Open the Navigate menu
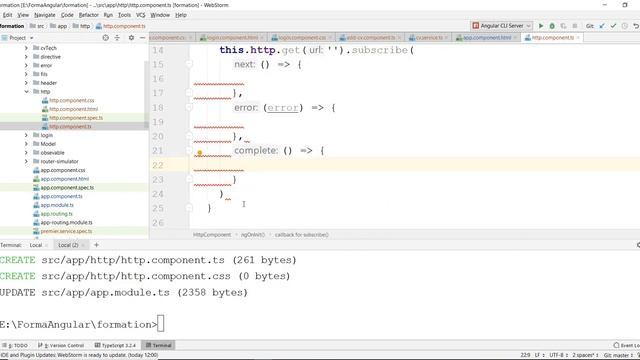Viewport: 640px width, 360px height. click(x=44, y=15)
